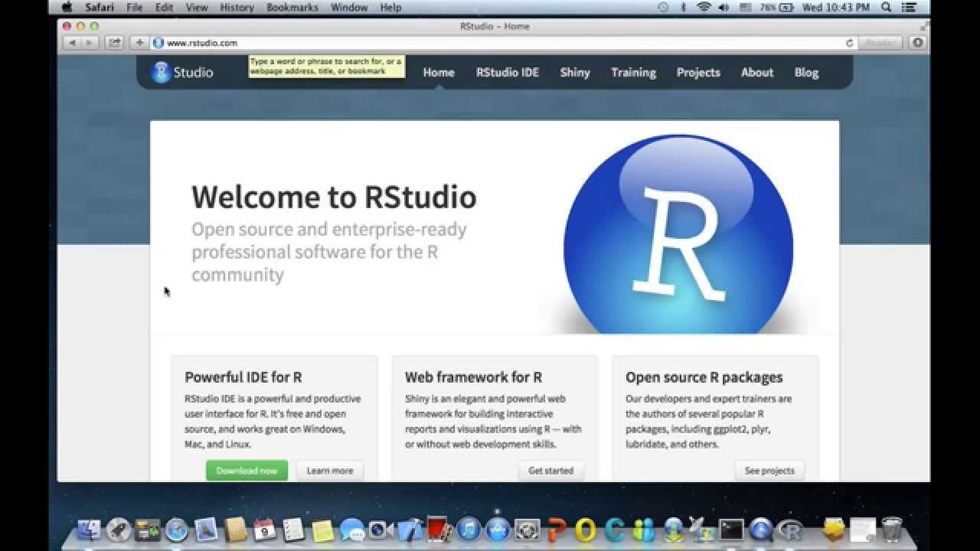Open the Bookmarks menu
Screen dimensions: 980x551
292,7
